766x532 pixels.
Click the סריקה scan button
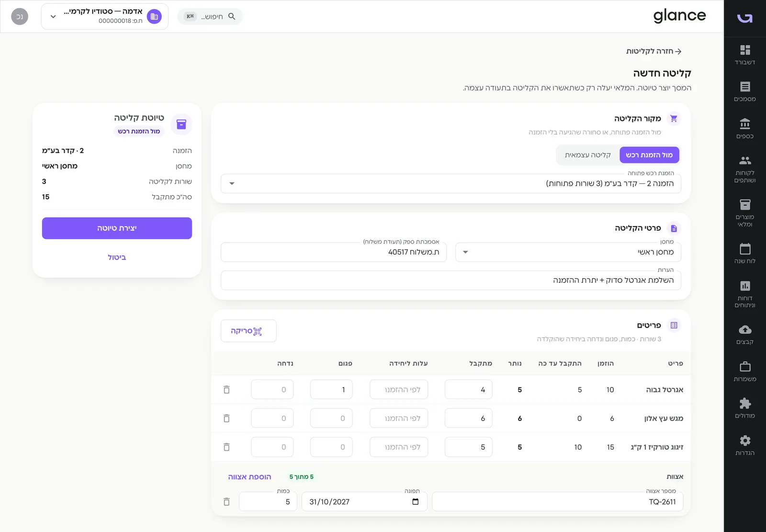tap(248, 331)
